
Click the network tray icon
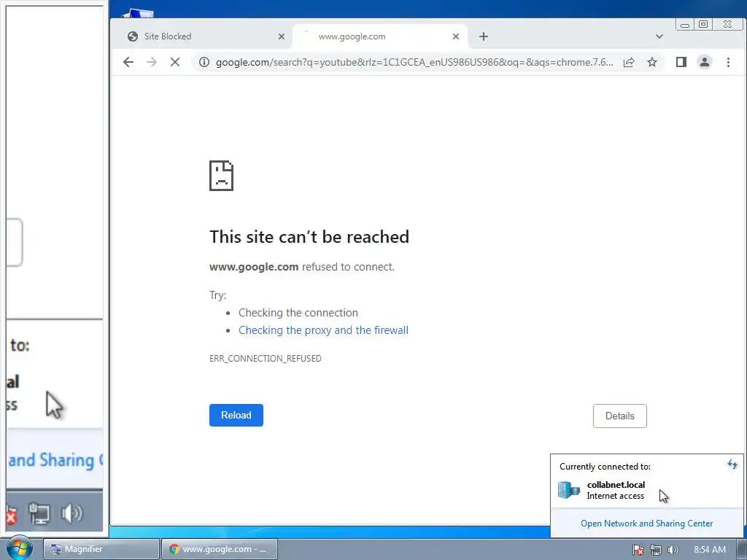pyautogui.click(x=656, y=550)
